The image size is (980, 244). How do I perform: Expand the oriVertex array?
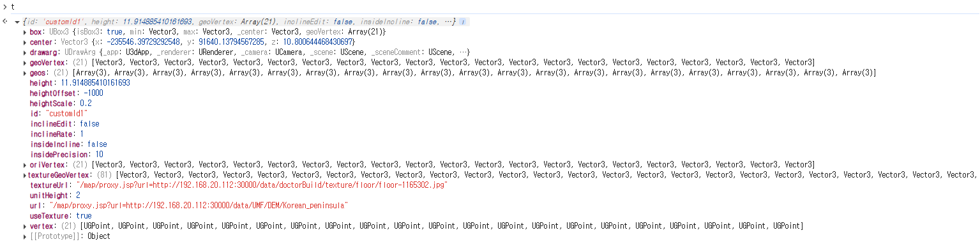25,165
